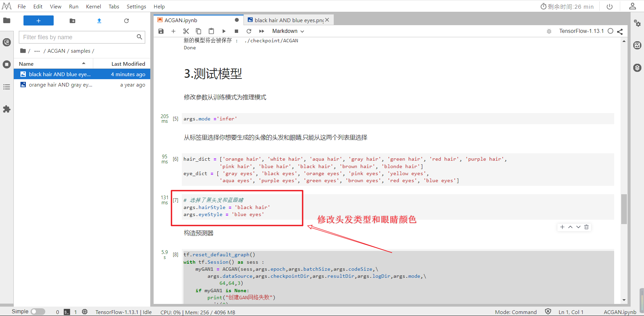Open property inspector gears icon

tap(637, 23)
